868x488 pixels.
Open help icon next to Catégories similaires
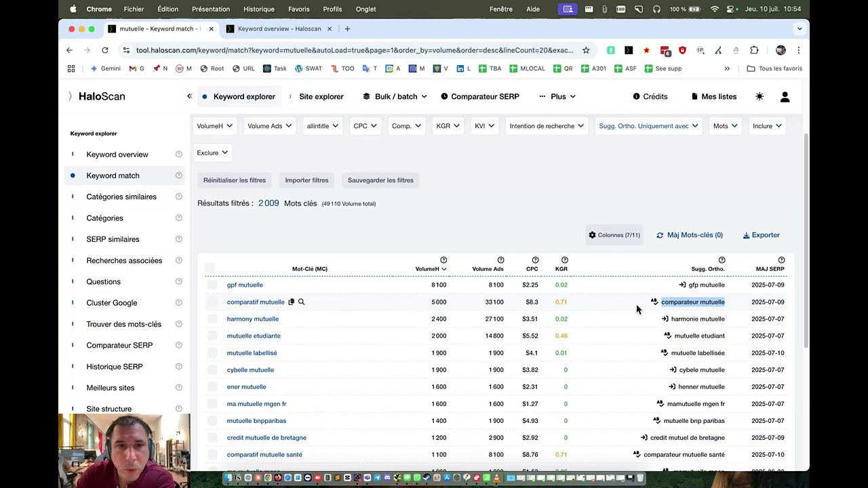(179, 197)
